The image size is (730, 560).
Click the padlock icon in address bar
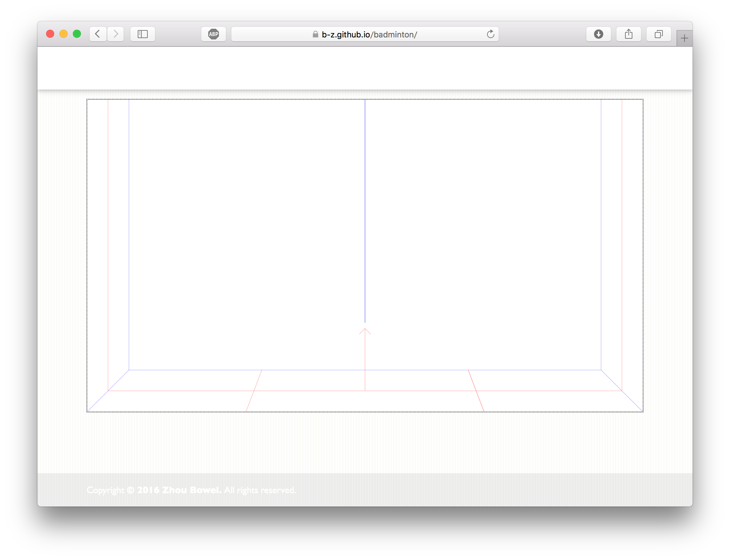pos(315,34)
